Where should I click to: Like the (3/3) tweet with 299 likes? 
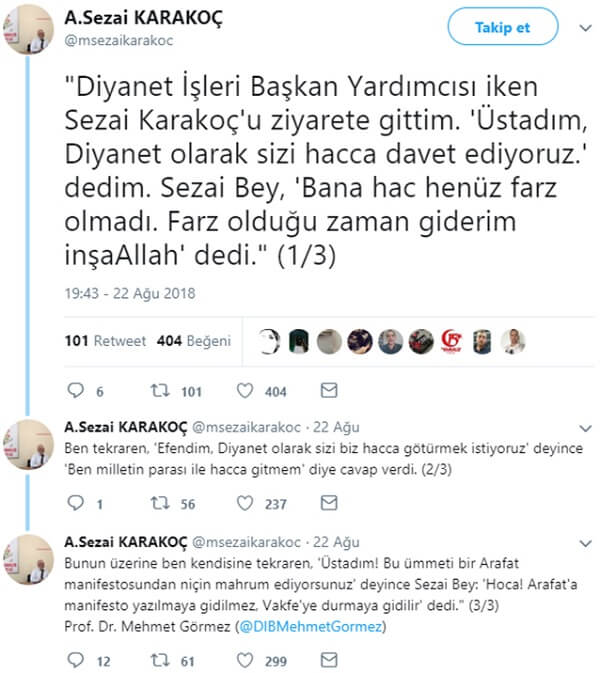click(x=245, y=660)
